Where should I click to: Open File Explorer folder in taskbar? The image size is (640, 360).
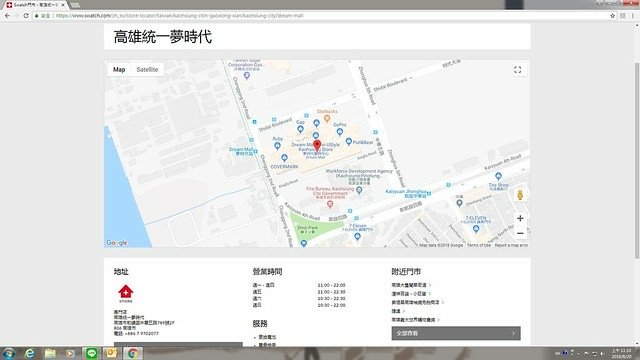50,353
